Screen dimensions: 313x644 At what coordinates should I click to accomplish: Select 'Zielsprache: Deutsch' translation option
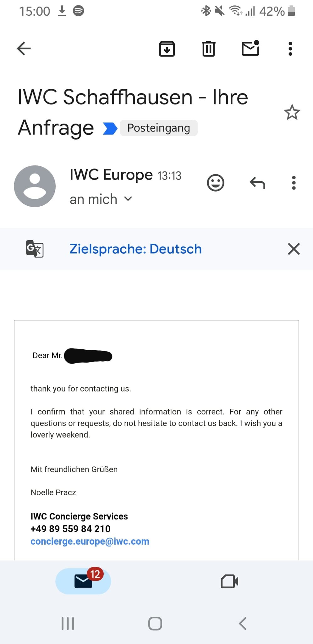coord(135,249)
